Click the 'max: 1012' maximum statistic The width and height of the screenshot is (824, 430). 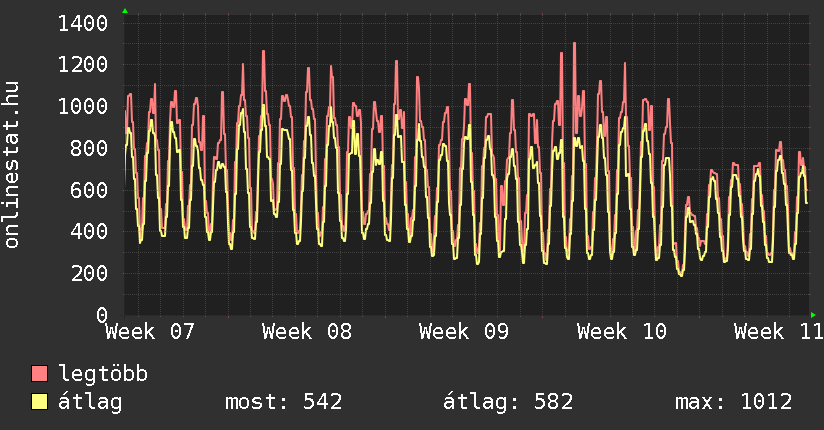coord(734,402)
